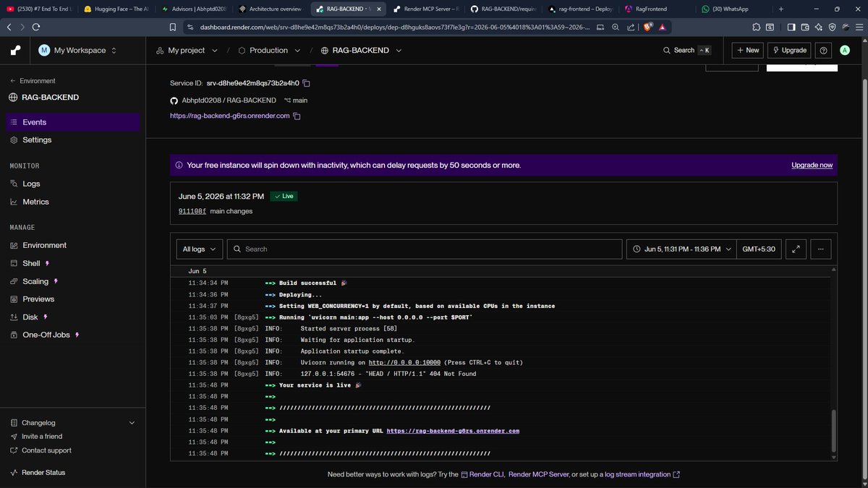Screen dimensions: 868x488
Task: Open the My Workspace switcher
Action: (77, 51)
